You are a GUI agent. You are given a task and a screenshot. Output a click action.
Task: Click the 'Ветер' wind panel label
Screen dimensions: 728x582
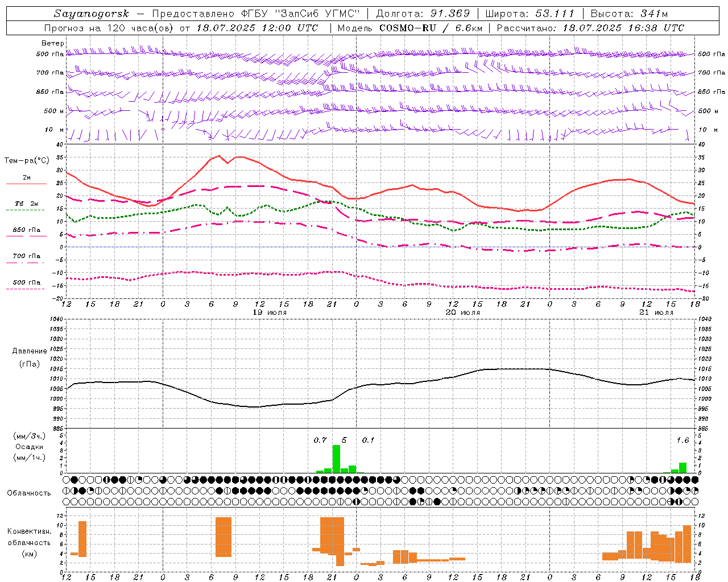point(53,43)
